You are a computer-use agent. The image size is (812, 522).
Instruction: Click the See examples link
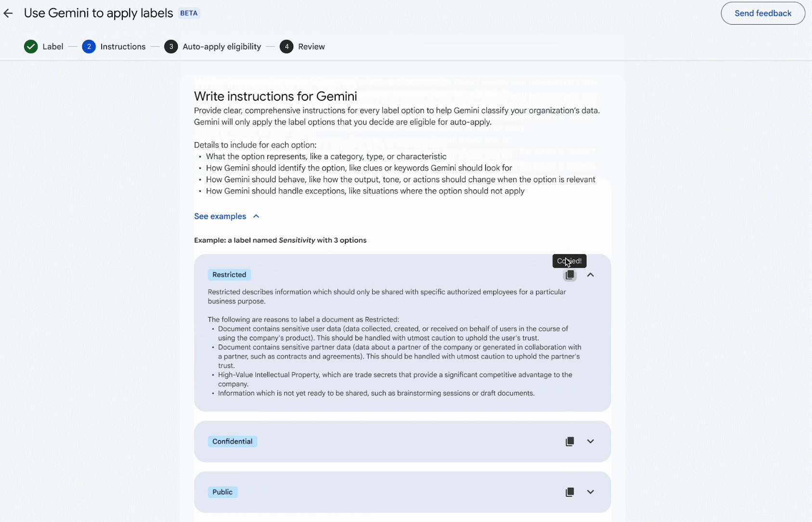point(220,216)
